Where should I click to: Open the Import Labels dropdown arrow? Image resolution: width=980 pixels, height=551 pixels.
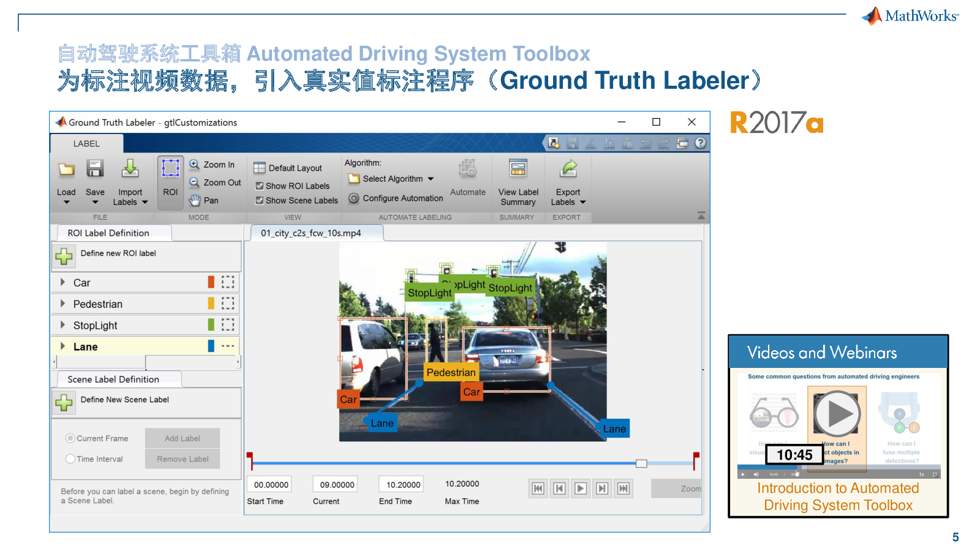click(145, 202)
